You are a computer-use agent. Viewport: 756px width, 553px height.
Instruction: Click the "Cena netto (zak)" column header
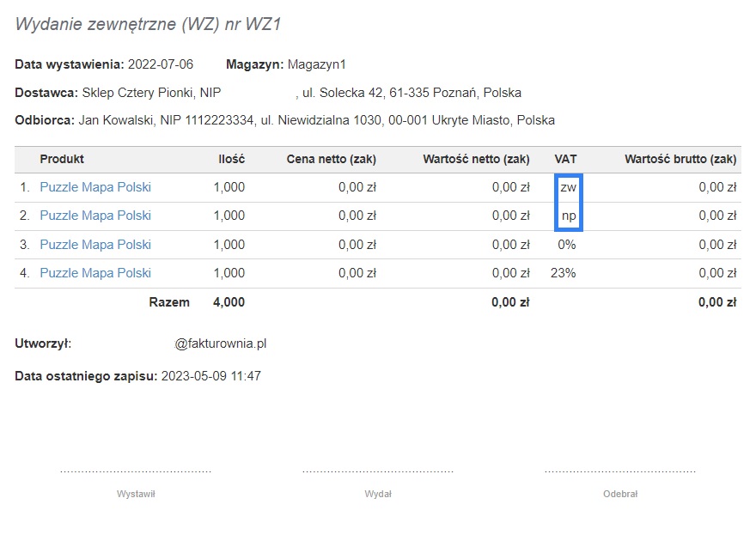(x=332, y=159)
